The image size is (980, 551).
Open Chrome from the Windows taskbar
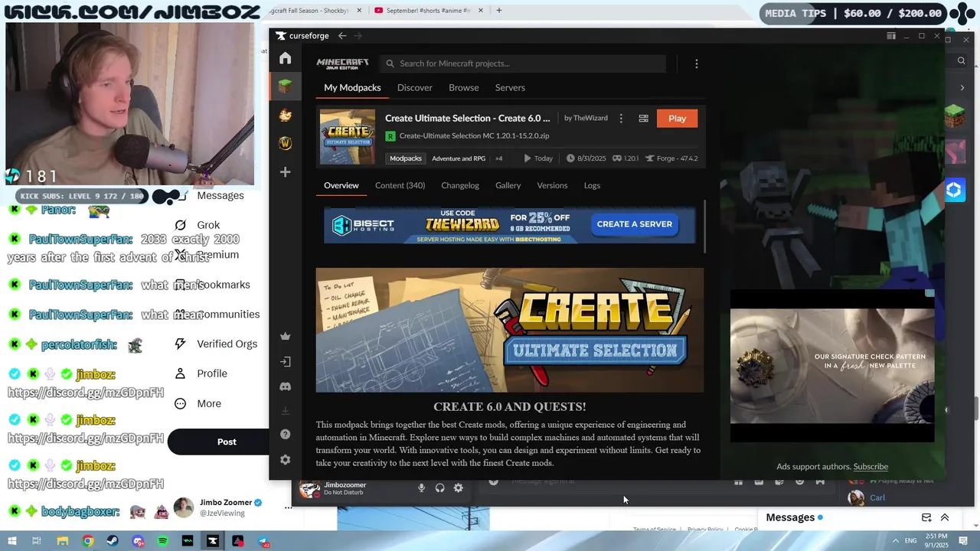tap(88, 541)
